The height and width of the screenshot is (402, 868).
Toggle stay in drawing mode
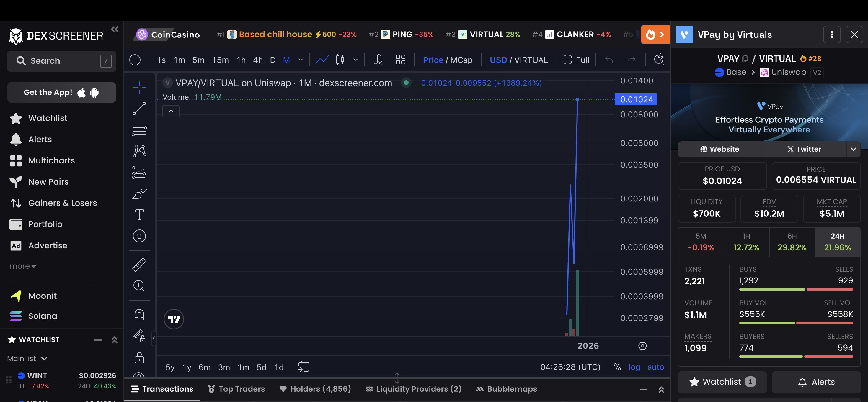[139, 336]
